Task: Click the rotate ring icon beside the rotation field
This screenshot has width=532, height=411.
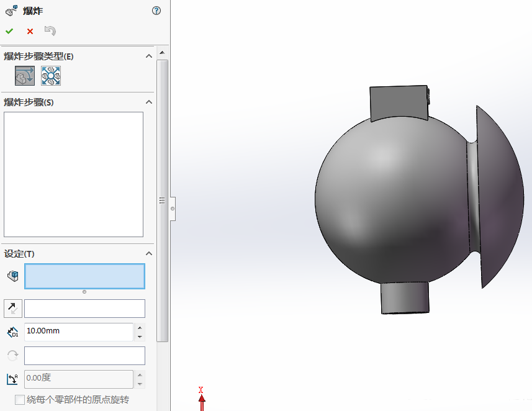Action: click(12, 355)
